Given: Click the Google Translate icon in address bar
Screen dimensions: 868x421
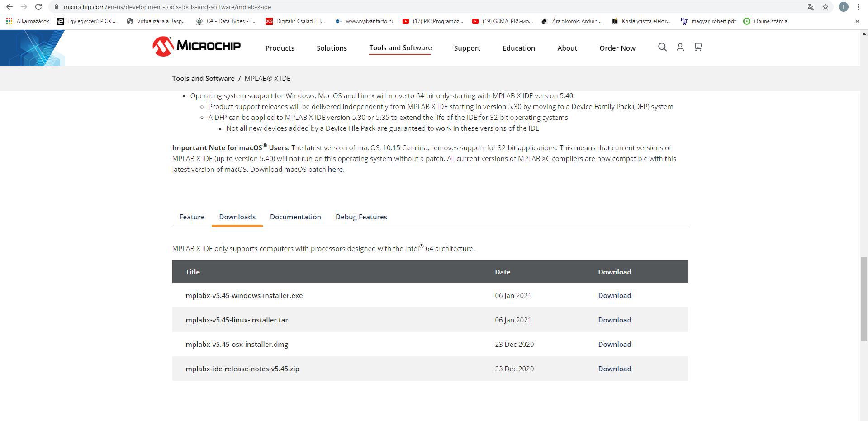Looking at the screenshot, I should [811, 7].
